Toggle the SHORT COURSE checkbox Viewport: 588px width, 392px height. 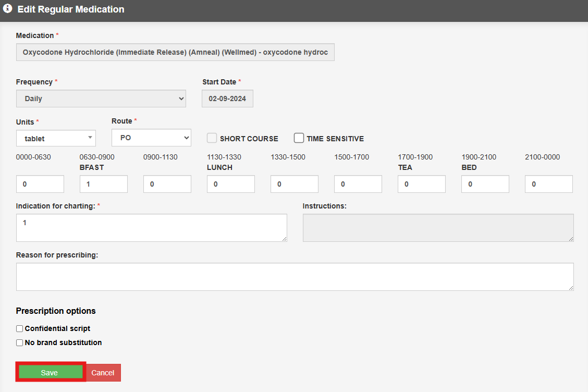(x=212, y=138)
